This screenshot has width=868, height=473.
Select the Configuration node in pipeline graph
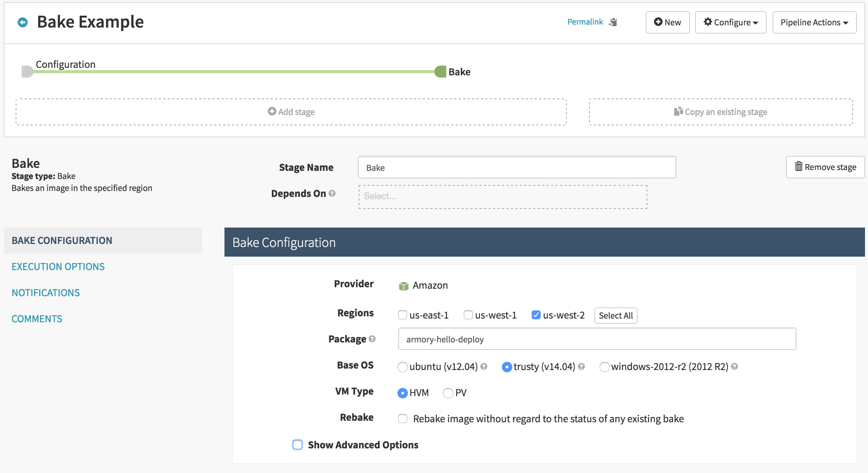[x=28, y=71]
